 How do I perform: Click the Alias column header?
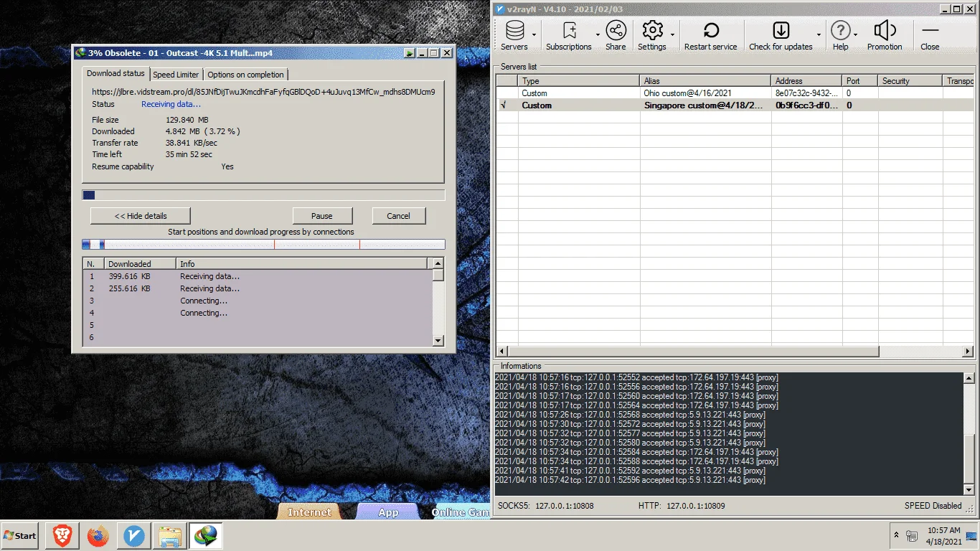point(705,81)
